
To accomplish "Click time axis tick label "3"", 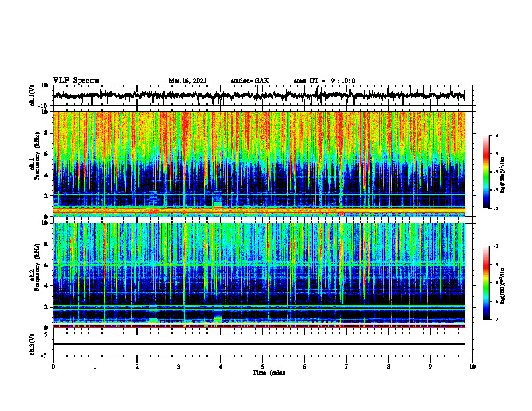I will 179,367.
